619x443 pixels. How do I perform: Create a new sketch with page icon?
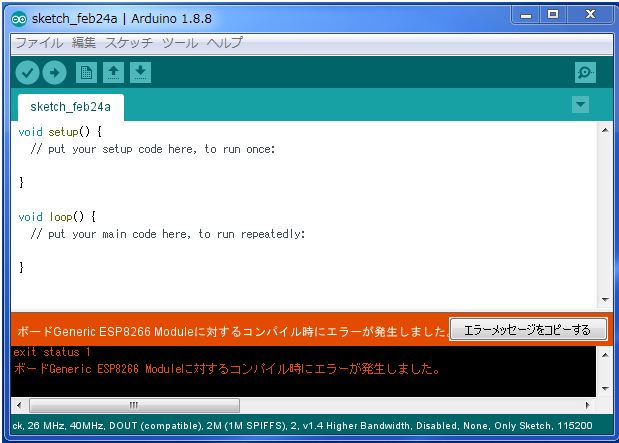(x=86, y=73)
